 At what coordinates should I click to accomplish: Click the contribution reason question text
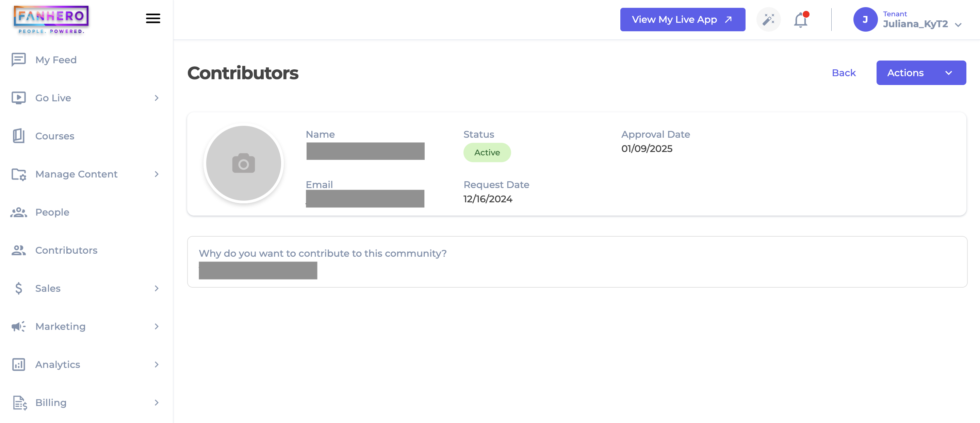coord(323,253)
